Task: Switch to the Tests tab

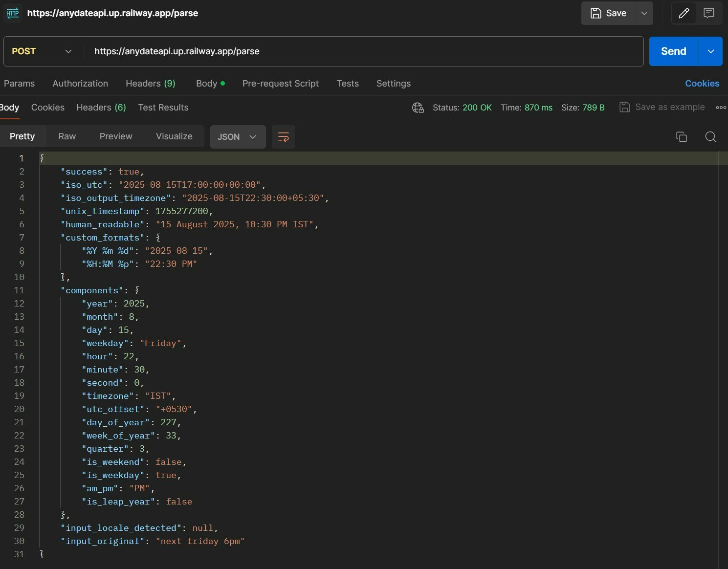Action: tap(348, 84)
